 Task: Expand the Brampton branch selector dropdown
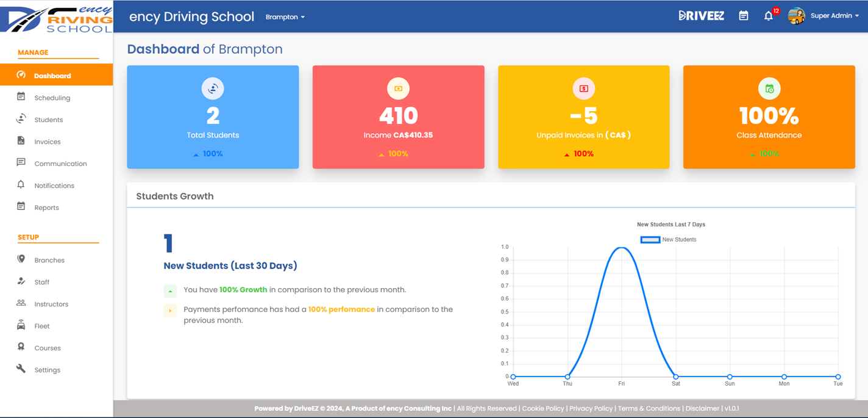pyautogui.click(x=285, y=17)
